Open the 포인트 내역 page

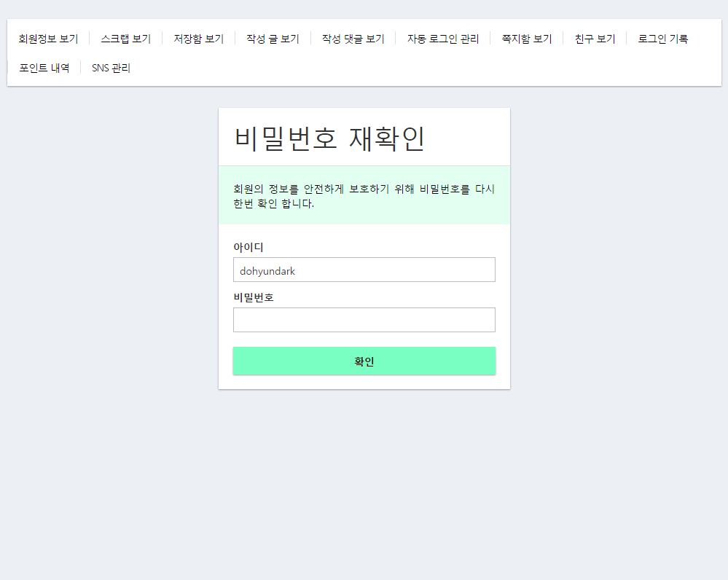click(44, 67)
